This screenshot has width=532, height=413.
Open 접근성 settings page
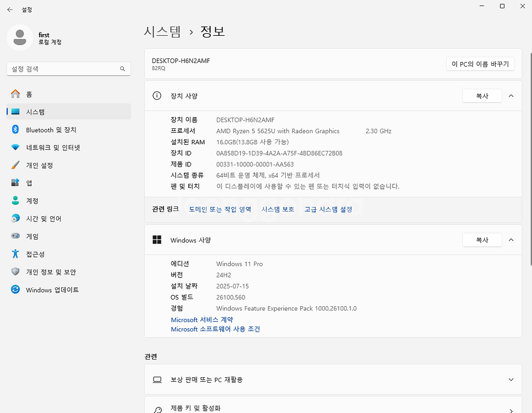pos(68,254)
